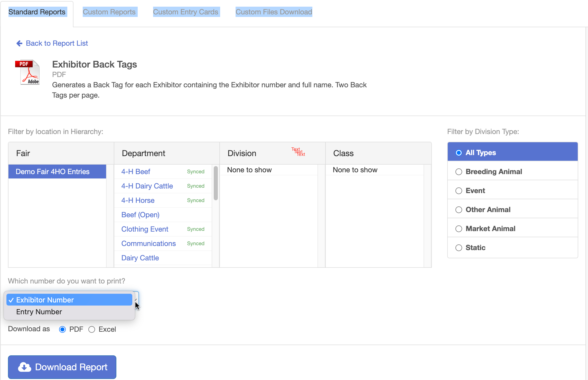
Task: Select 4-H Dairy Cattle department
Action: (x=147, y=186)
